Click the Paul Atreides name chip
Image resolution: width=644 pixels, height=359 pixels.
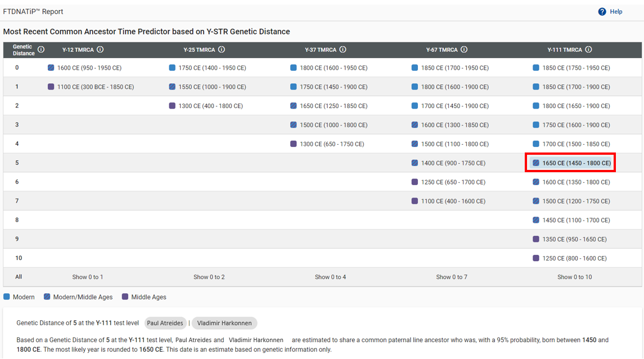point(165,323)
